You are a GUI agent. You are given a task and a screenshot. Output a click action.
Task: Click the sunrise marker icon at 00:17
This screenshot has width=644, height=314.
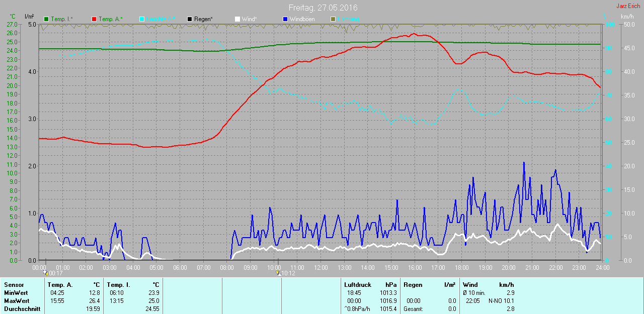click(x=46, y=273)
